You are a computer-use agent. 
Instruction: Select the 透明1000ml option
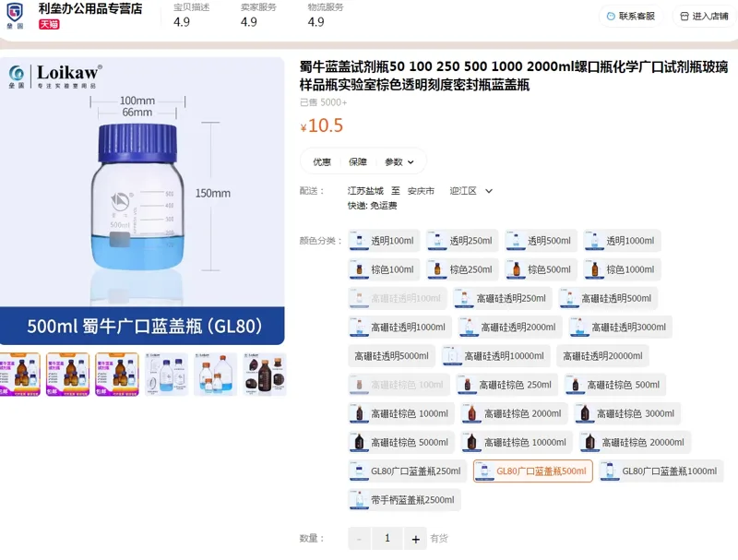pos(622,241)
